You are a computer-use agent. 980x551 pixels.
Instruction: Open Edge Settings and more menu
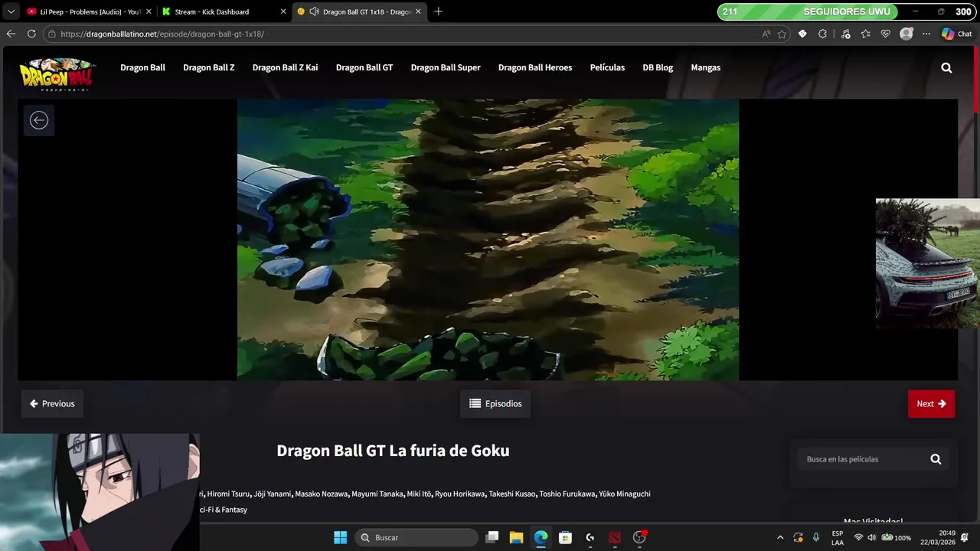pyautogui.click(x=926, y=34)
